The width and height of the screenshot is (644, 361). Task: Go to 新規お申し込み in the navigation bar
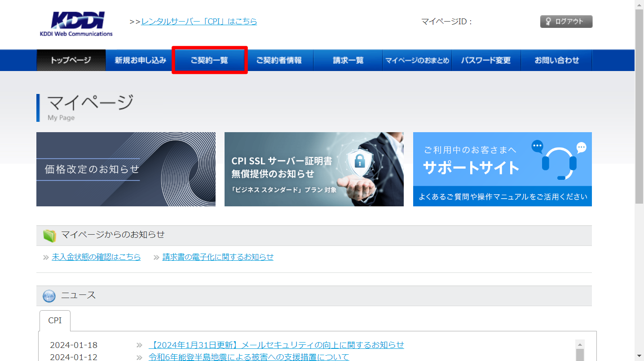(140, 60)
